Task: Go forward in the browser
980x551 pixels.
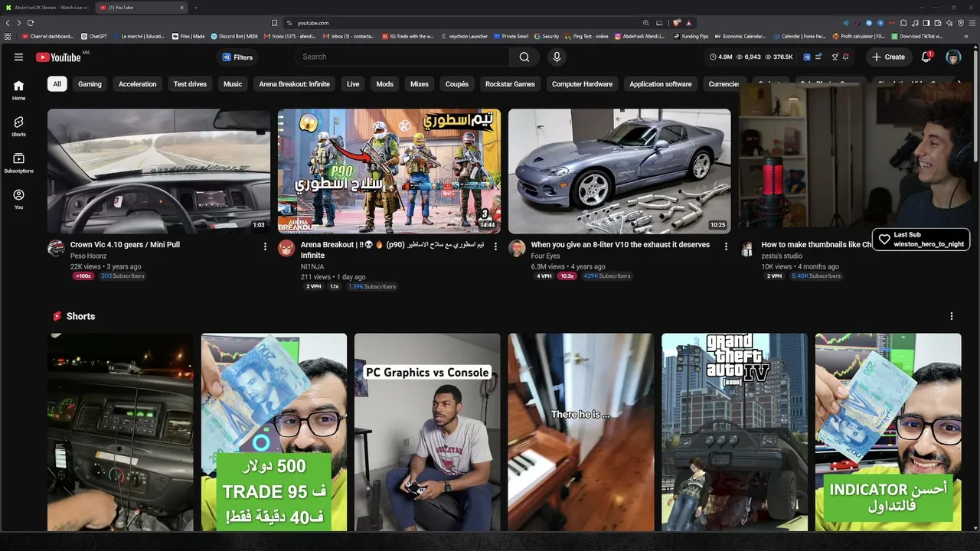Action: click(x=18, y=23)
